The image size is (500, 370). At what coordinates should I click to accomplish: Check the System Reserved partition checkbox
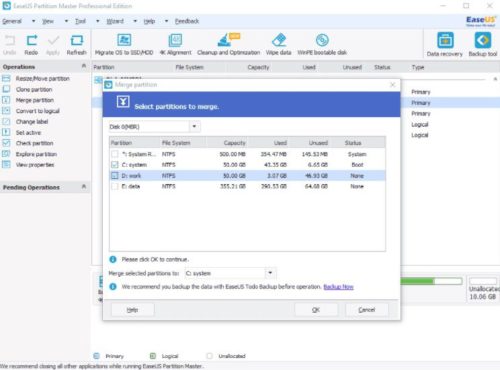(115, 154)
